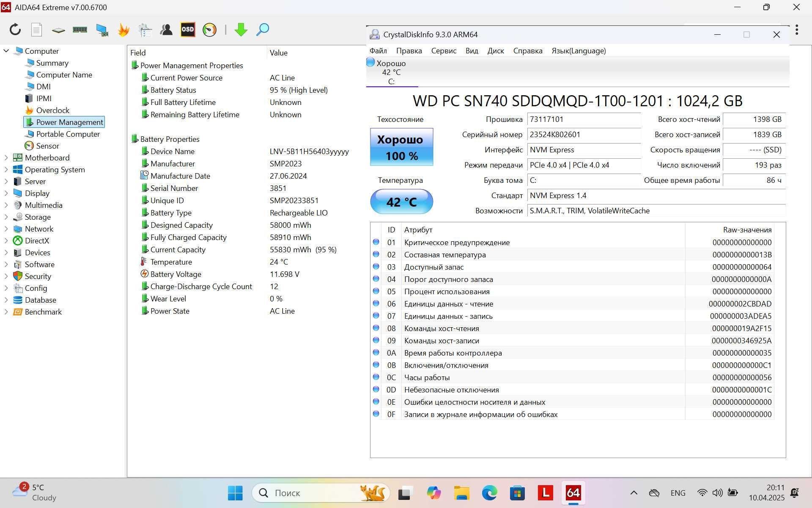This screenshot has width=812, height=508.
Task: Select Security in the tree
Action: pyautogui.click(x=38, y=276)
